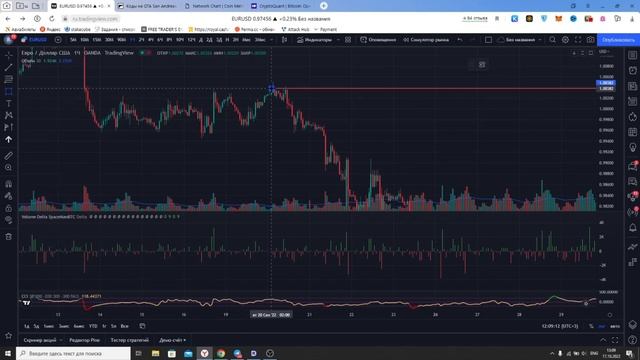Screen dimensions: 640x360
Task: Open the ideas lightbulb panel
Action: [x=633, y=147]
